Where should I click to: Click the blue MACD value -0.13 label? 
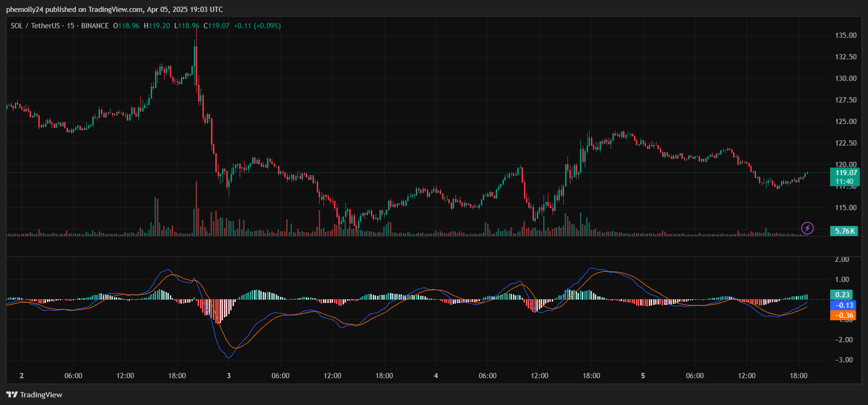tap(844, 305)
